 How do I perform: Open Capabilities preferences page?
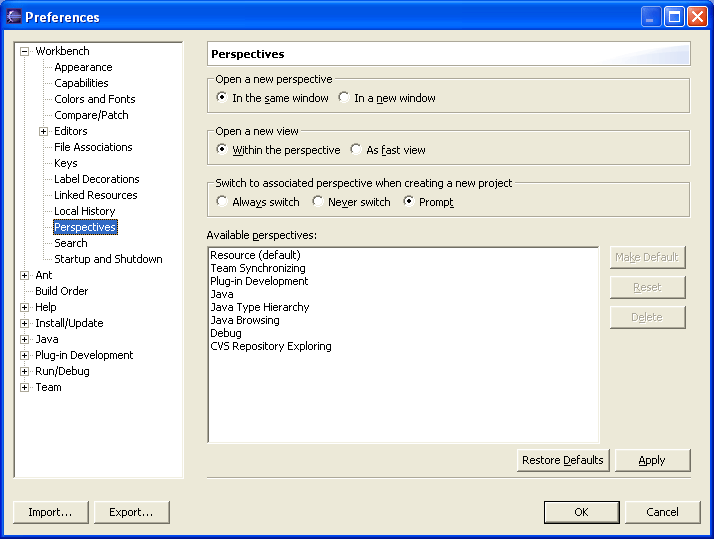pyautogui.click(x=81, y=83)
